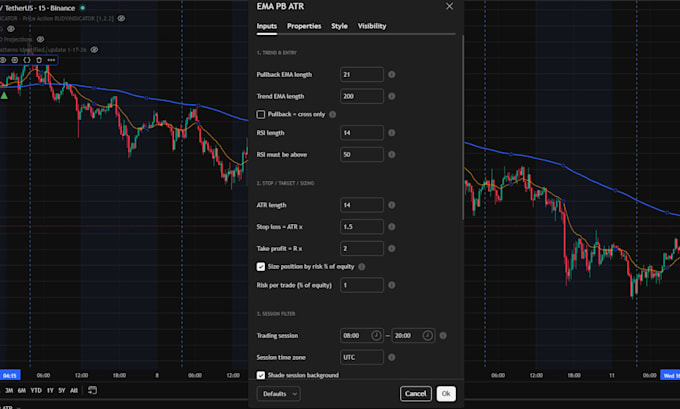Open More options on selected indicator toolbar
Image resolution: width=680 pixels, height=409 pixels.
pyautogui.click(x=51, y=60)
